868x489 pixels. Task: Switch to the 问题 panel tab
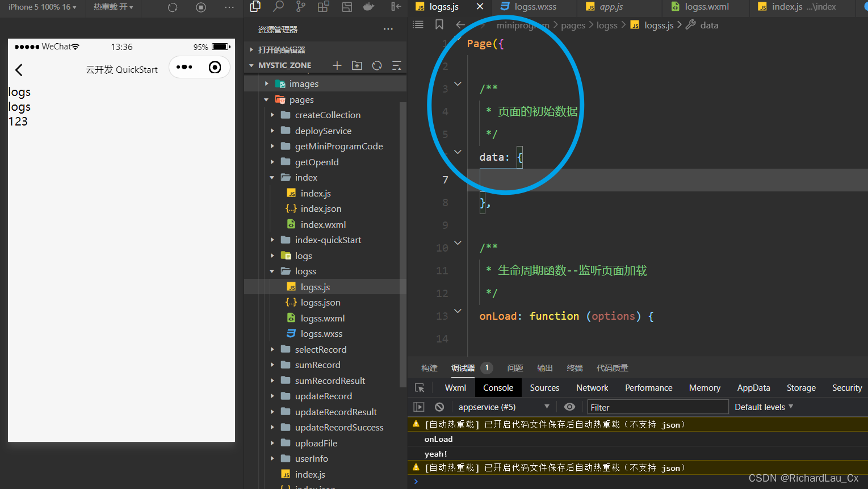(515, 368)
